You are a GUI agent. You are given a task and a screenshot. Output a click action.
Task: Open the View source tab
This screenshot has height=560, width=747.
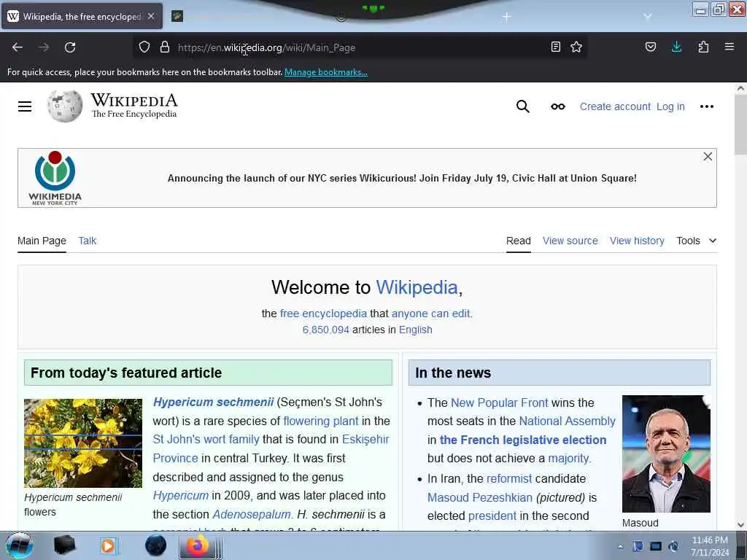click(x=570, y=241)
